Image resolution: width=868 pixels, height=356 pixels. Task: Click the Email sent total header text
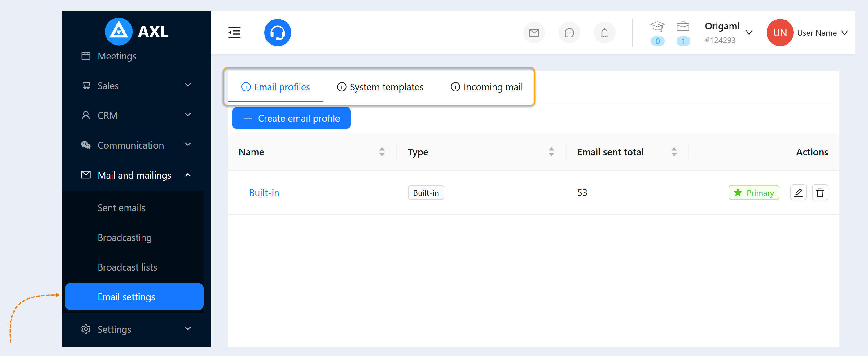[610, 152]
